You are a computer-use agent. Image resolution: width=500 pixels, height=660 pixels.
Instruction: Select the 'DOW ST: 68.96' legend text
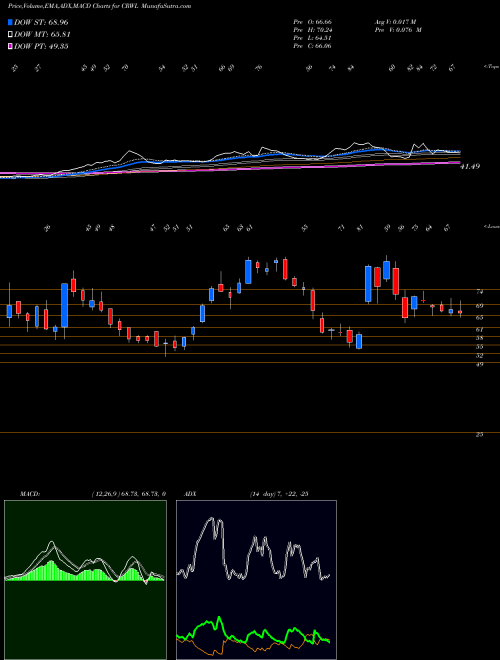41,22
